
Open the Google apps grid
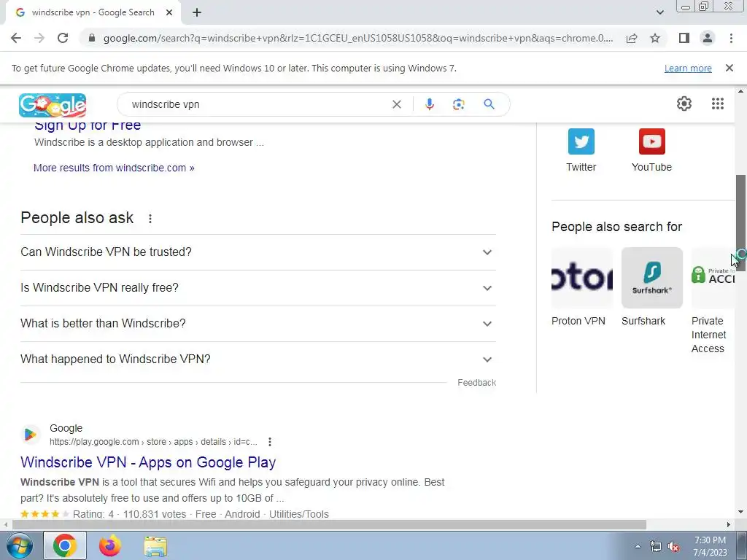click(x=718, y=104)
